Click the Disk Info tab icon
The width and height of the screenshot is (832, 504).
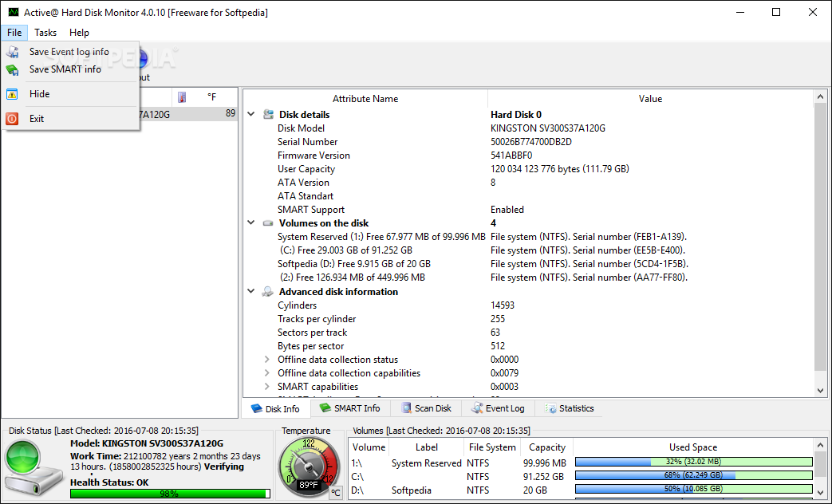[x=257, y=408]
